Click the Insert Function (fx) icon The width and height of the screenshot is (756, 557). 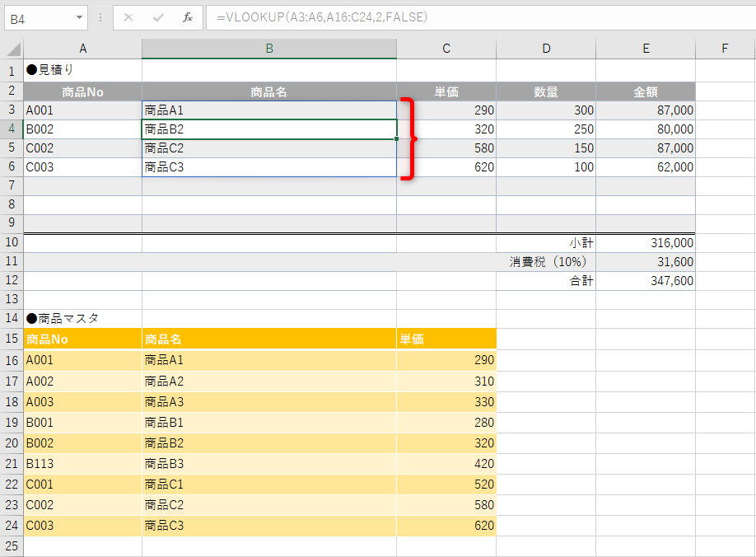point(186,18)
